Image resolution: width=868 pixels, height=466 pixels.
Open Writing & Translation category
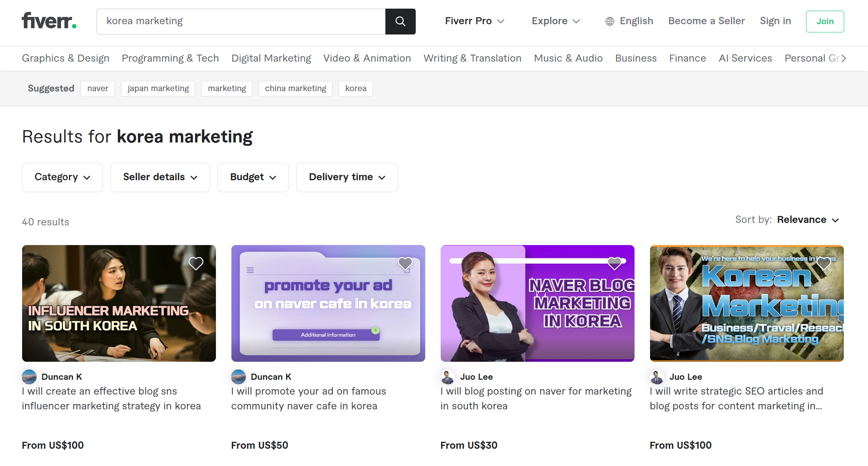coord(472,58)
